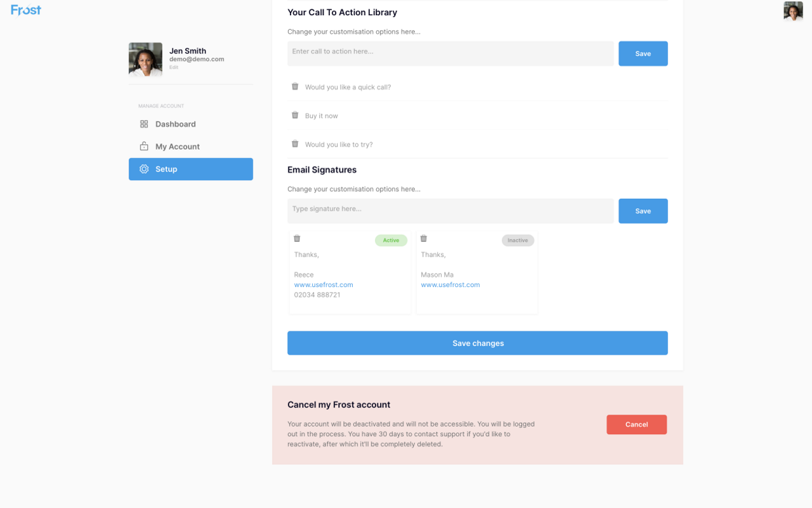
Task: Save the new call to action
Action: (x=643, y=54)
